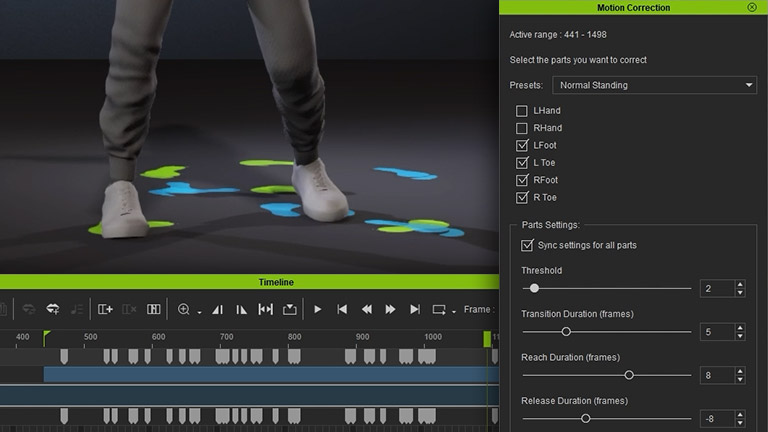
Task: Click the loop mode rectangle icon
Action: (438, 310)
